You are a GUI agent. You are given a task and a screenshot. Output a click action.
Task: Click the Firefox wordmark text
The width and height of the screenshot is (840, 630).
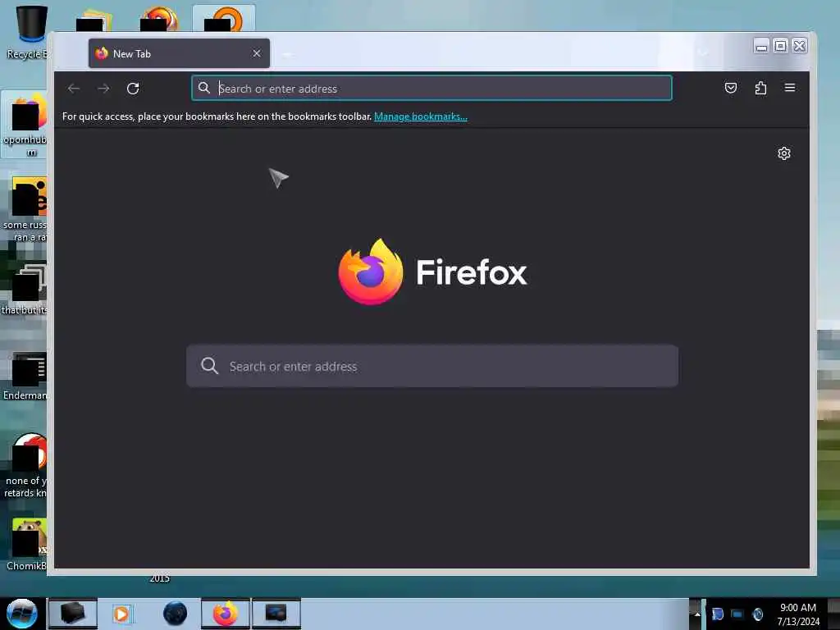472,272
